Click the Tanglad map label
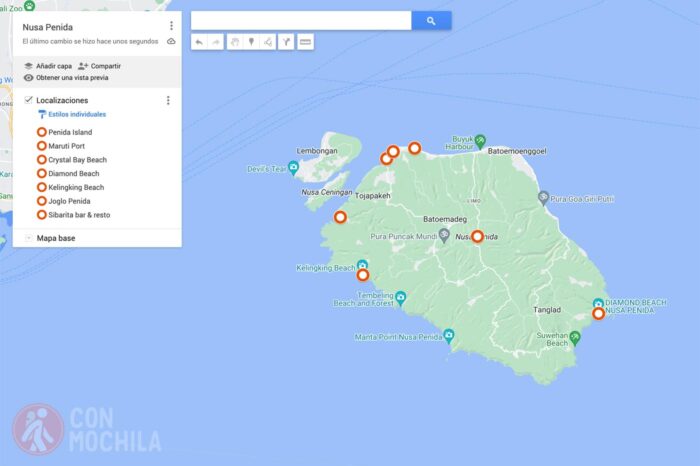The width and height of the screenshot is (700, 466). (x=547, y=310)
